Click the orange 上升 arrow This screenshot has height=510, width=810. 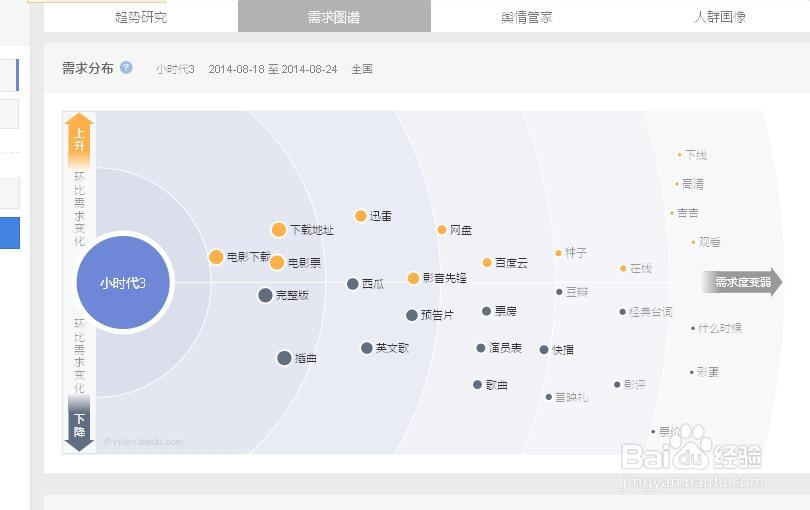[79, 140]
